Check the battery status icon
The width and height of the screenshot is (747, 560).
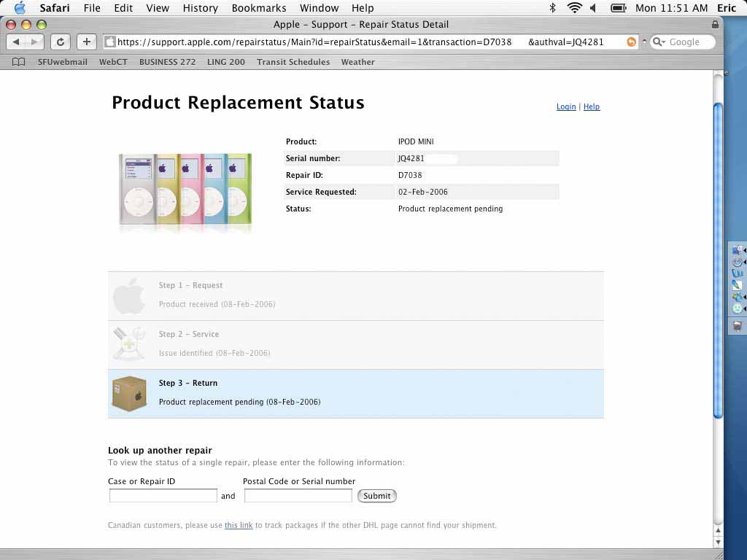pyautogui.click(x=619, y=7)
